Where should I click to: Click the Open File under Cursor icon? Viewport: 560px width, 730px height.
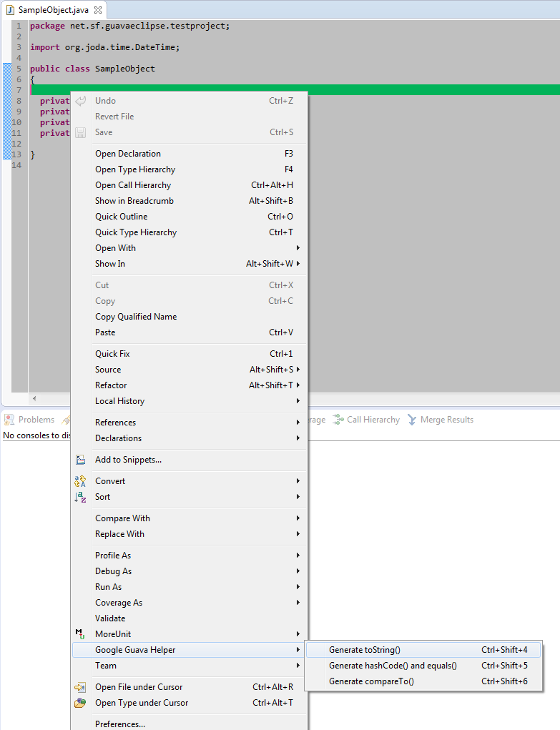80,687
